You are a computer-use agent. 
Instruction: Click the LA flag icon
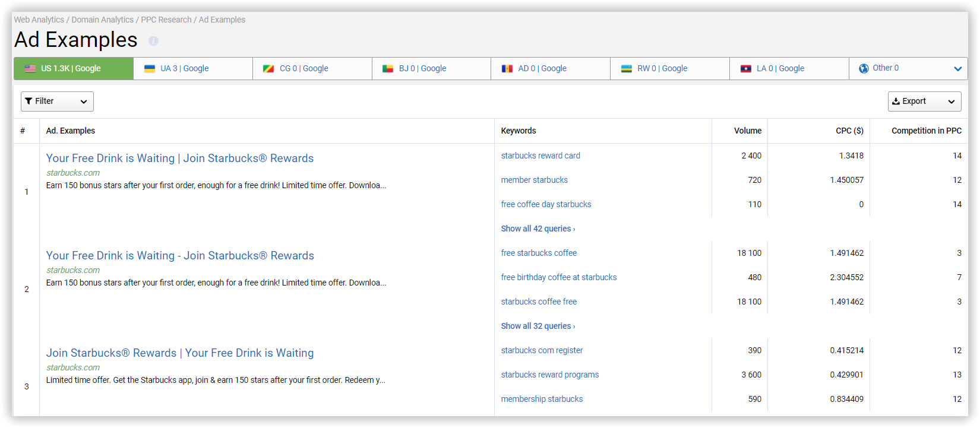[x=746, y=69]
